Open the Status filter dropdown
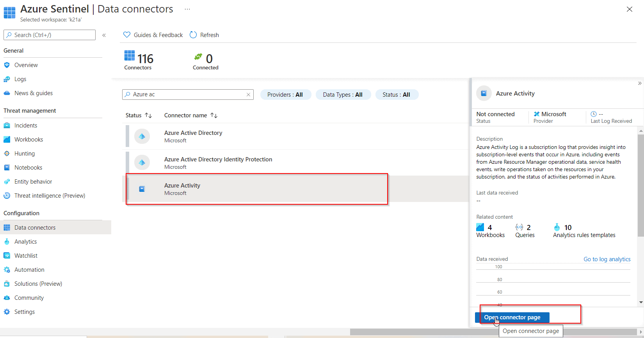The image size is (644, 338). click(397, 95)
